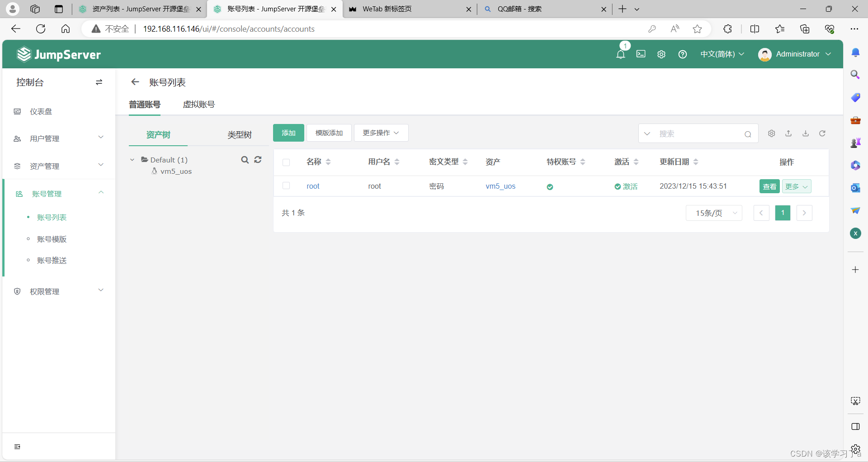Check the root account row checkbox
This screenshot has height=462, width=868.
pyautogui.click(x=286, y=186)
